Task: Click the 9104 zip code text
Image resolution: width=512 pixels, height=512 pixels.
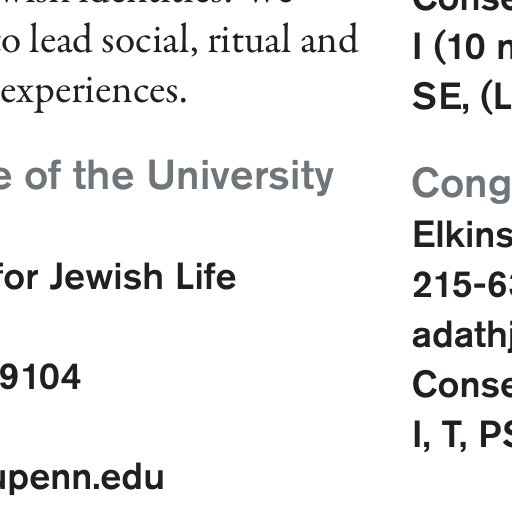Action: (x=40, y=377)
